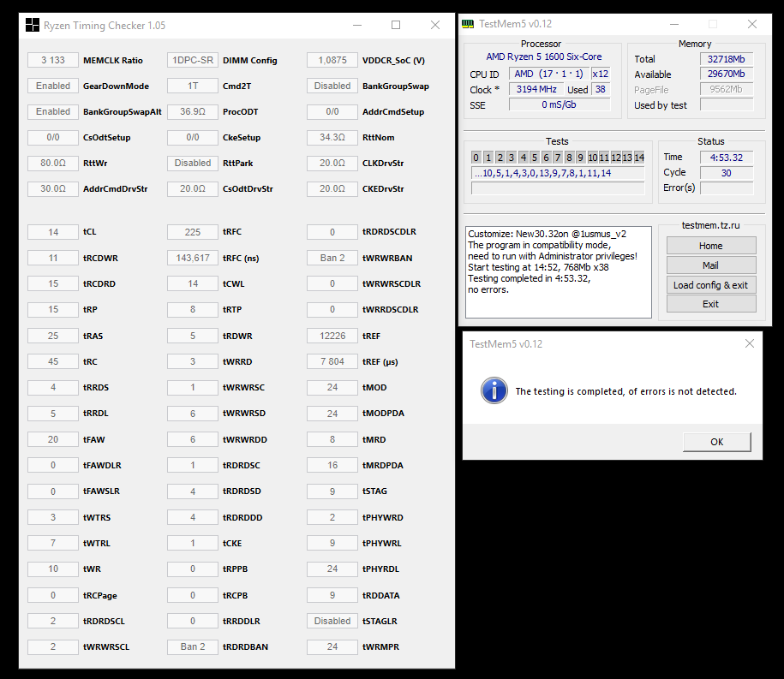Click test number 0 box in Tests
784x679 pixels.
476,158
